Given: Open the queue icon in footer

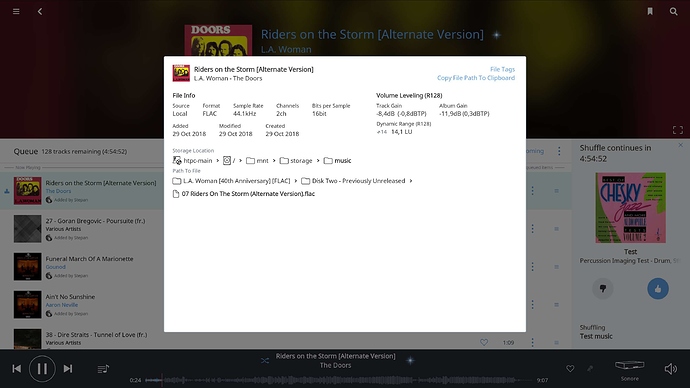Looking at the screenshot, I should (x=103, y=369).
